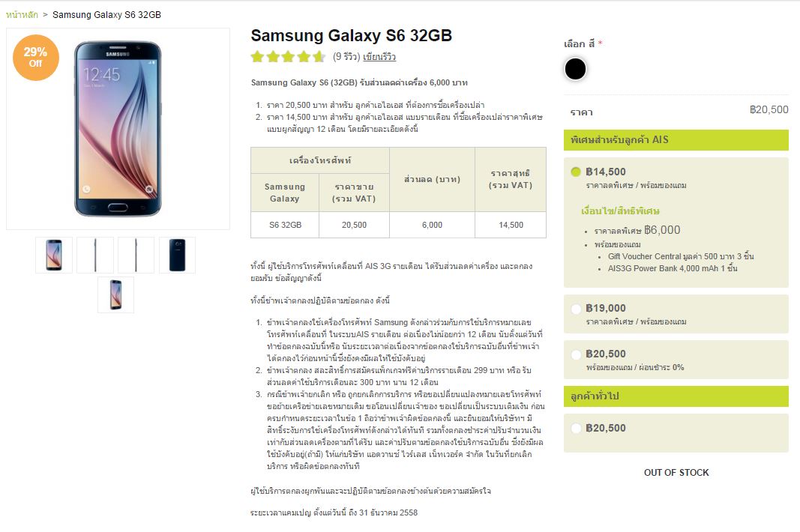Viewport: 800px width, 532px height.
Task: Select the ฿20,500 general customer option
Action: point(576,429)
